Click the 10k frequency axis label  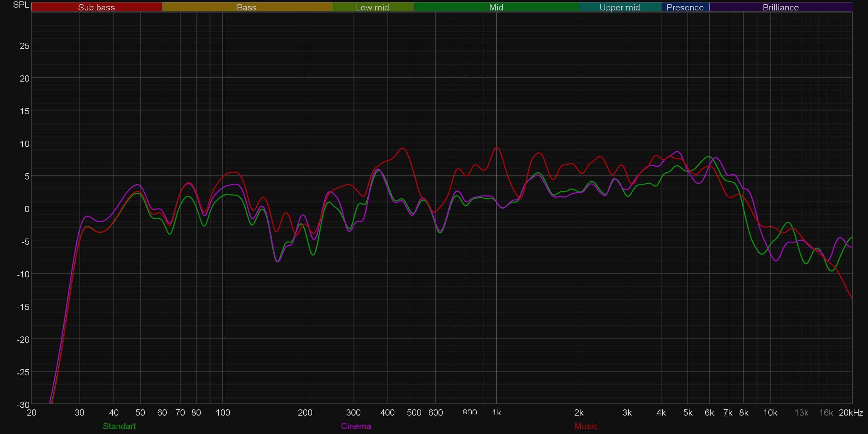pyautogui.click(x=770, y=412)
